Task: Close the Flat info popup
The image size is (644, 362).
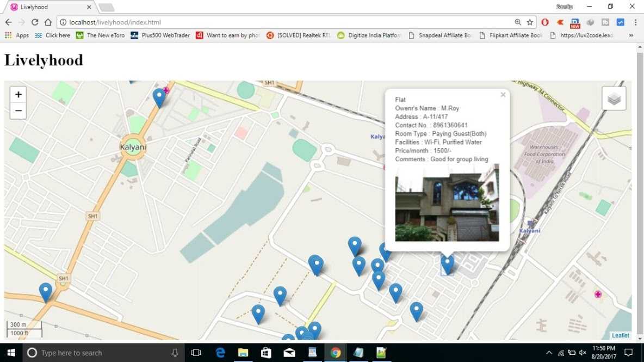Action: tap(503, 95)
